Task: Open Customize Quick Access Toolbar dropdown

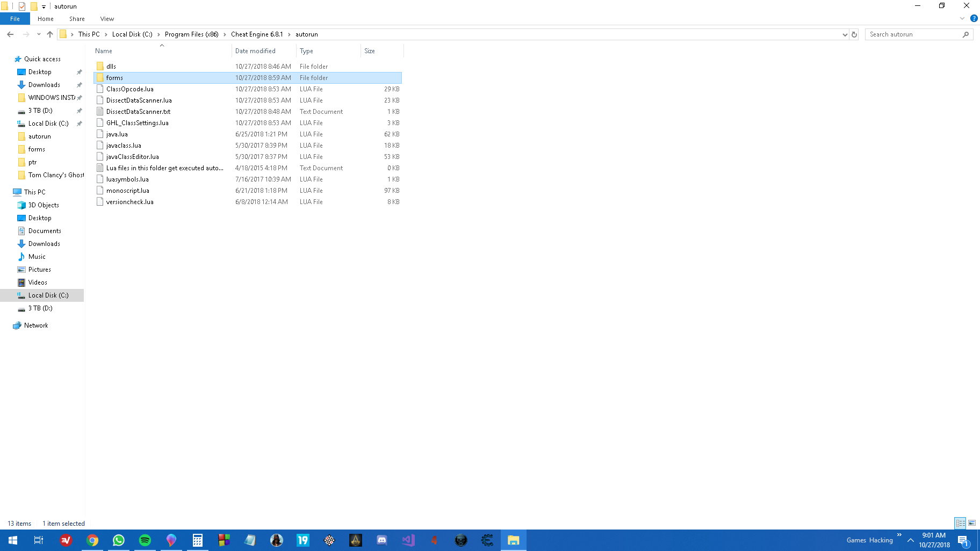Action: [44, 6]
